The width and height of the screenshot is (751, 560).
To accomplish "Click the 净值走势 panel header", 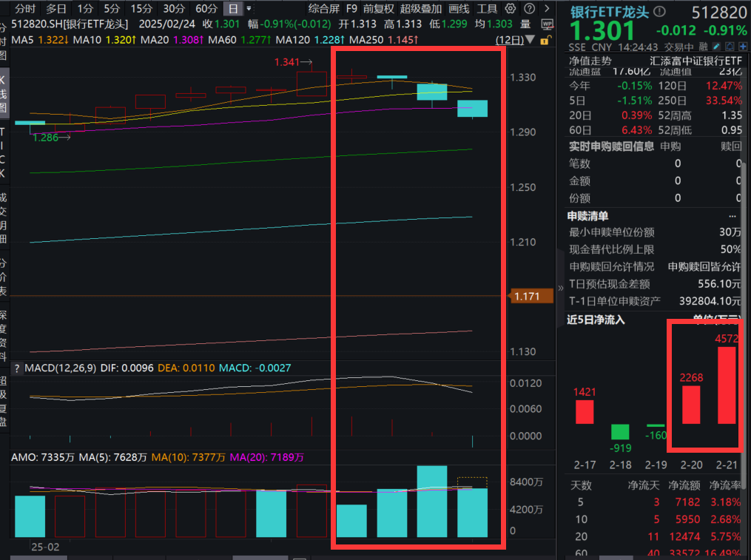I will point(590,61).
